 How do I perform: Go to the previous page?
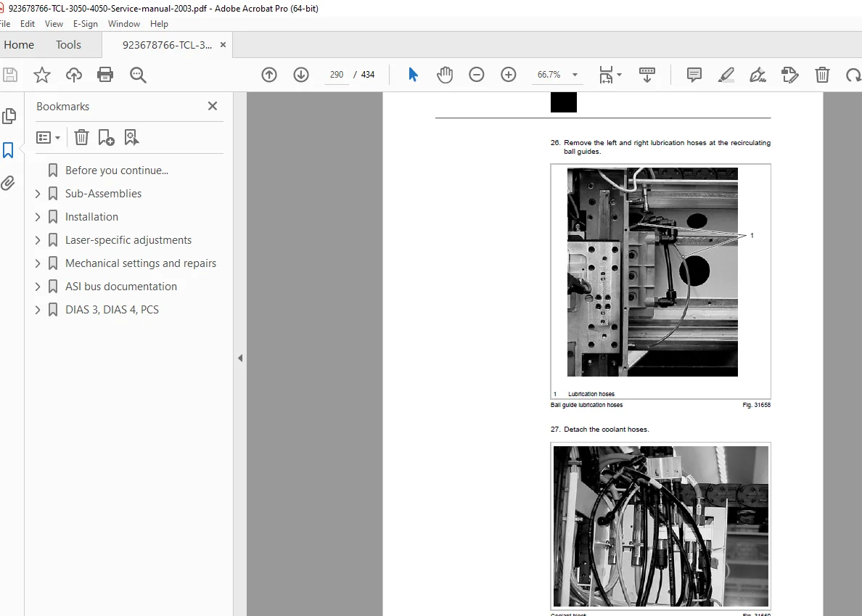click(268, 75)
